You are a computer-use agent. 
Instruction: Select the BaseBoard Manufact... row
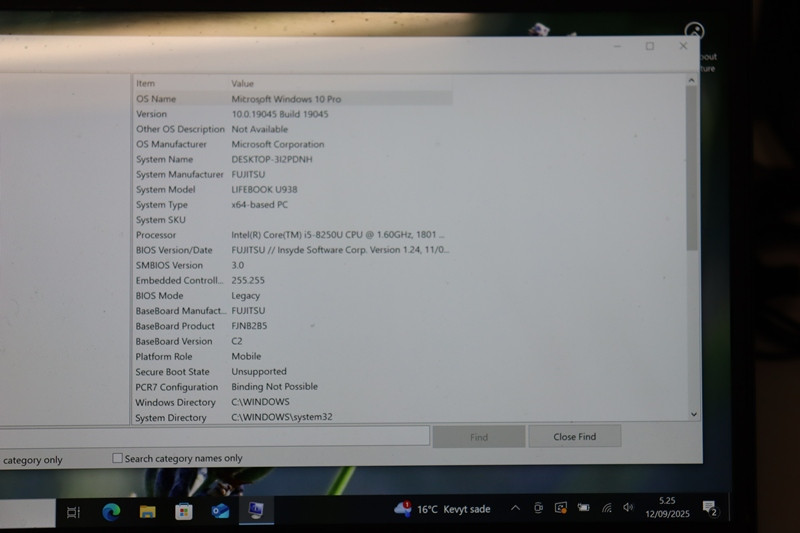293,311
